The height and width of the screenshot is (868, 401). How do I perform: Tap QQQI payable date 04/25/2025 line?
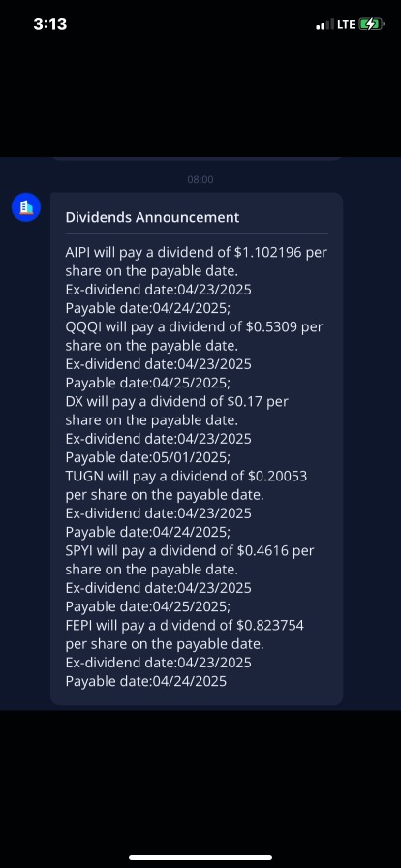[148, 383]
